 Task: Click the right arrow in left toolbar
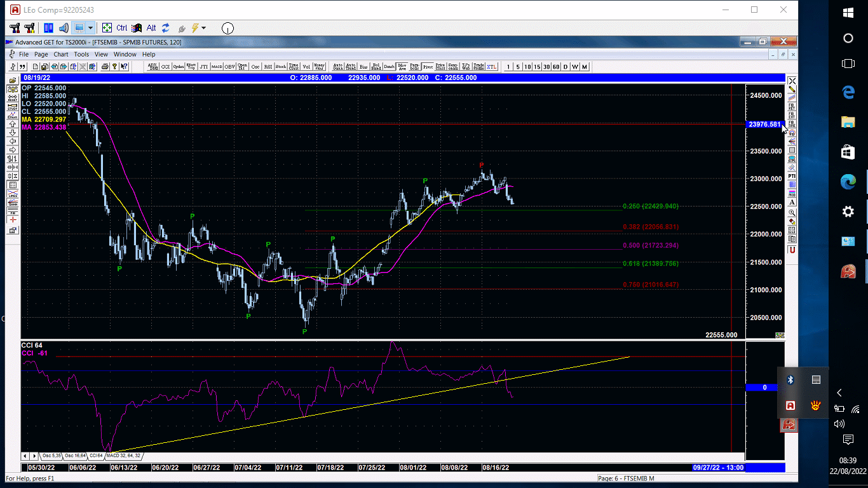point(12,150)
